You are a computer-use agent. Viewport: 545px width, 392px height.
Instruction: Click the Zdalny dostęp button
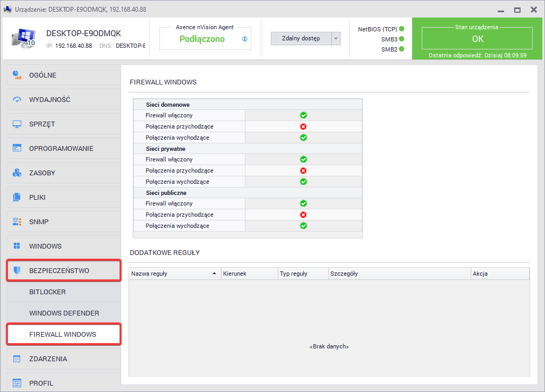coord(301,38)
